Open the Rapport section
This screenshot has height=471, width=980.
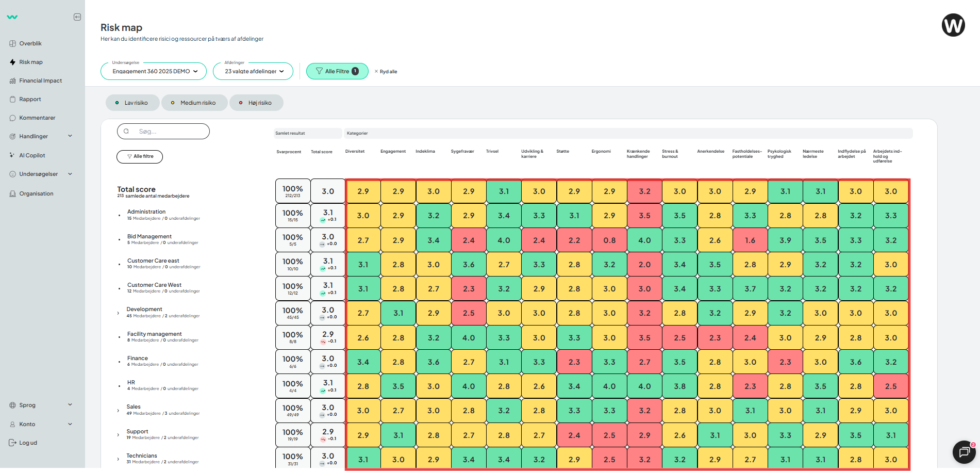[x=30, y=99]
